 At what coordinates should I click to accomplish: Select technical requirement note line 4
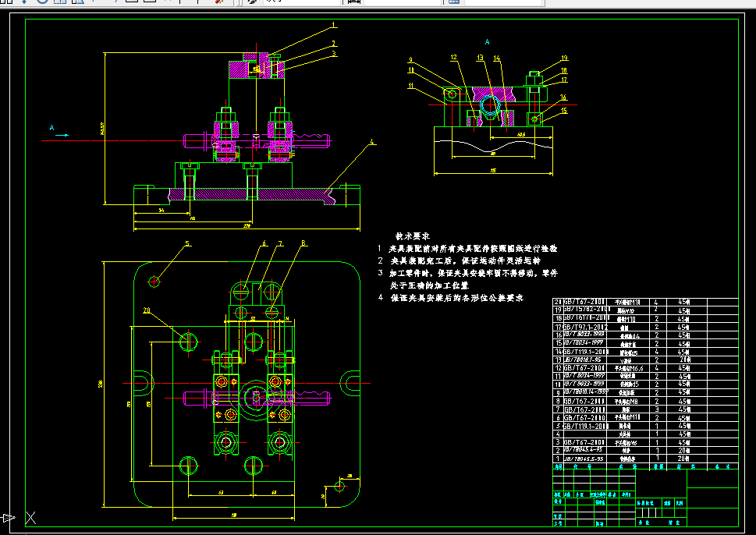coord(451,298)
